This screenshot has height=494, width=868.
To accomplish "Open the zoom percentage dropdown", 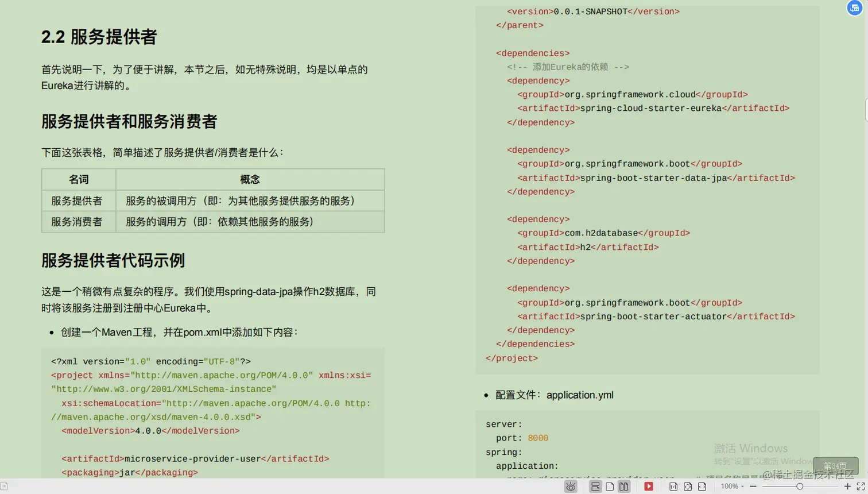I will coord(742,486).
